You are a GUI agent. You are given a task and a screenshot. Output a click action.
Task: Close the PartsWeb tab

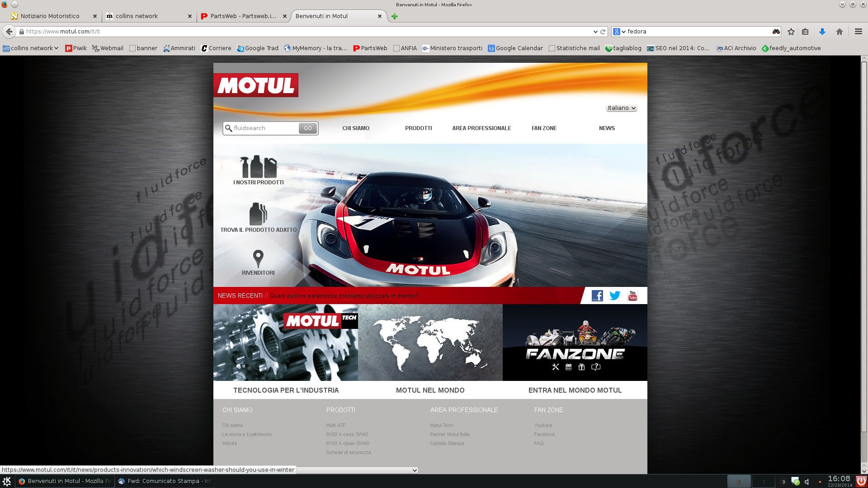tap(285, 16)
